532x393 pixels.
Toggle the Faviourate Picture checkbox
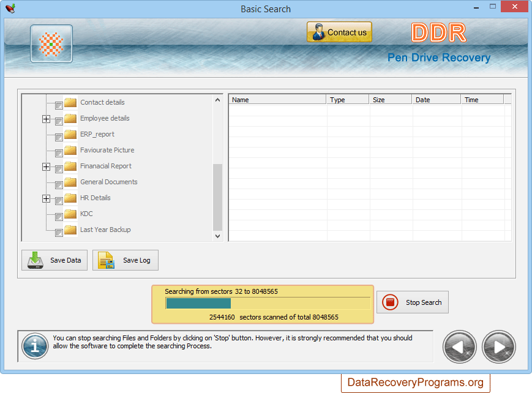click(x=59, y=153)
